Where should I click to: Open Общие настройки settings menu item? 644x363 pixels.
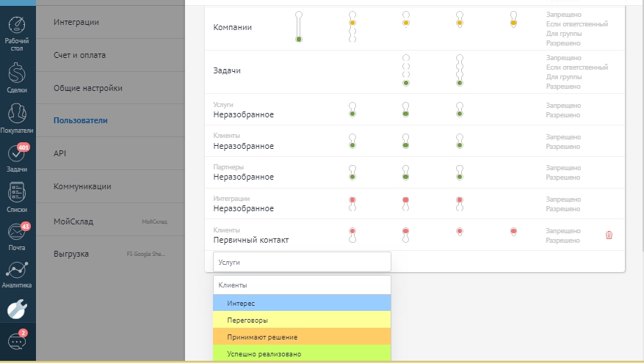[x=88, y=88]
